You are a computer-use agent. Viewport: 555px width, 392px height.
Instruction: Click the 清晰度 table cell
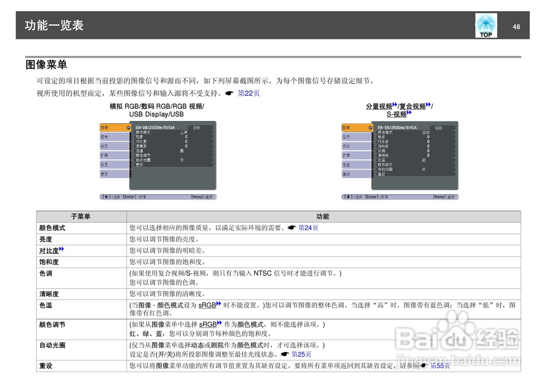(x=82, y=294)
